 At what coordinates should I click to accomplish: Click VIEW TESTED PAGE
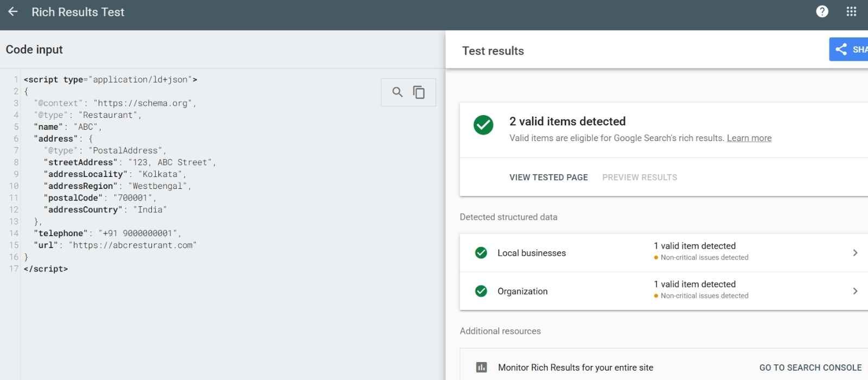pyautogui.click(x=548, y=178)
